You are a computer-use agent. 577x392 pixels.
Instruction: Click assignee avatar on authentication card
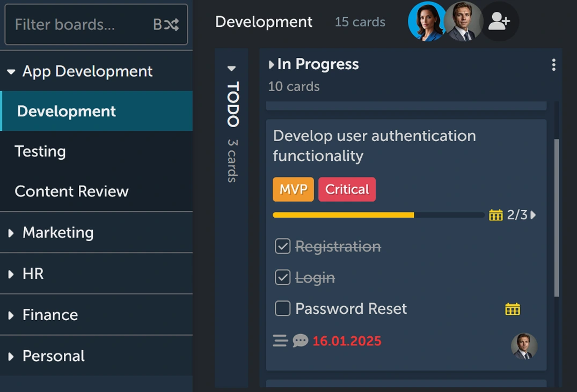(524, 346)
